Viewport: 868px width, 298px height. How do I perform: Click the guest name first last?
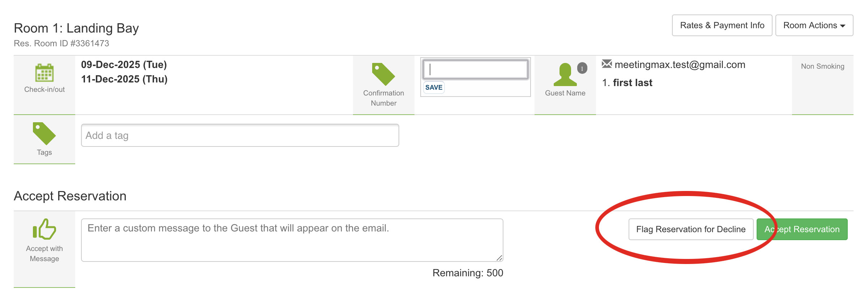coord(633,83)
